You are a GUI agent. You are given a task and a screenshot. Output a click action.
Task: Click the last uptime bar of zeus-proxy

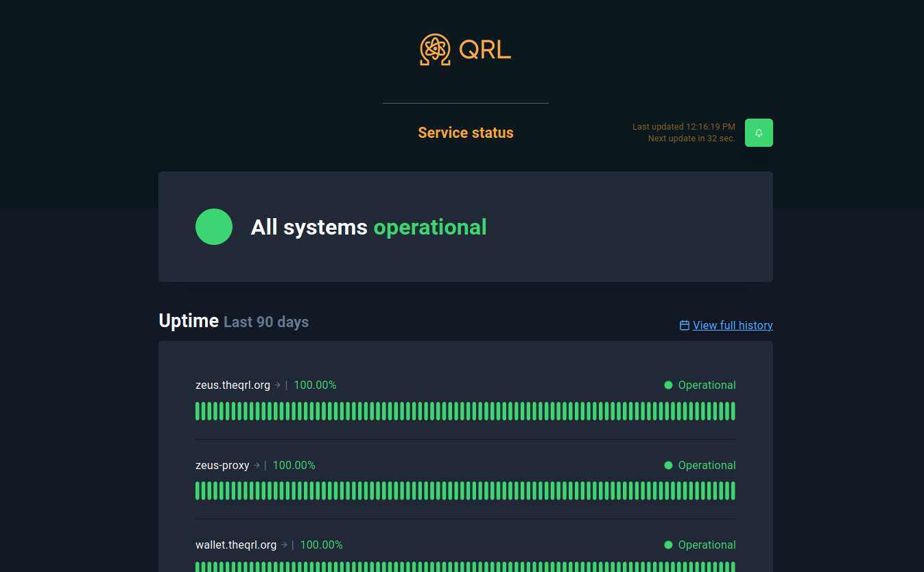coord(733,490)
